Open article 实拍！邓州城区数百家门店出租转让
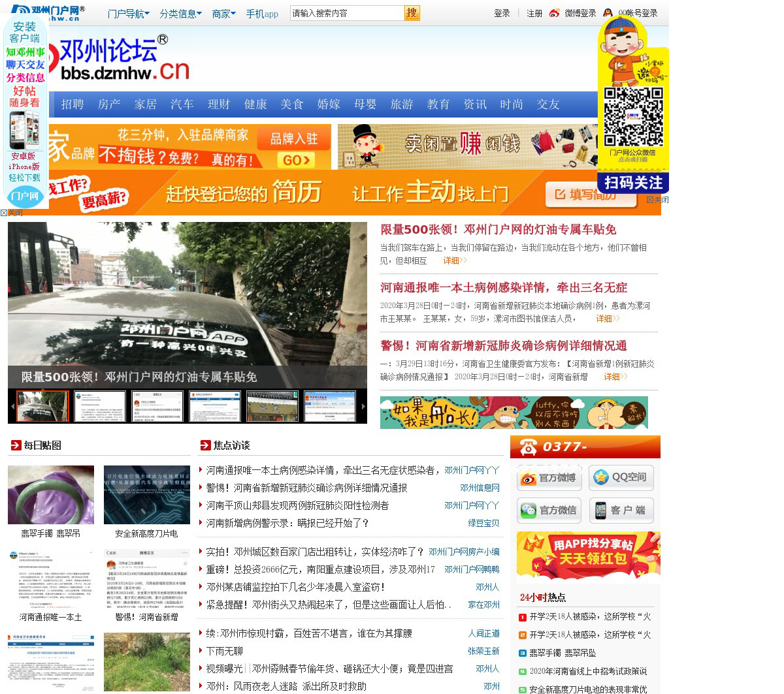Viewport: 784px width, 694px height. [315, 552]
